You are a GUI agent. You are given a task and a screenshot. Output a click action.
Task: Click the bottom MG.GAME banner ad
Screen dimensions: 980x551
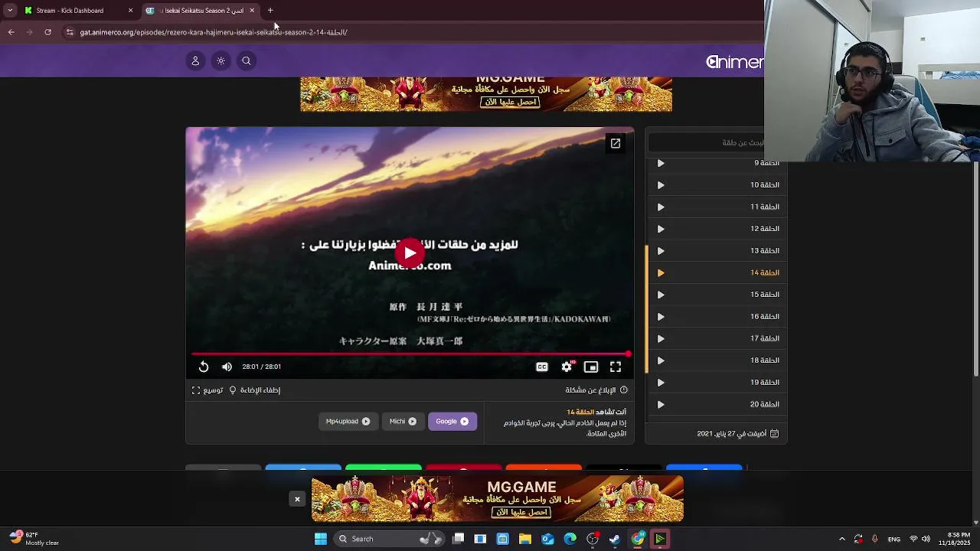[498, 499]
